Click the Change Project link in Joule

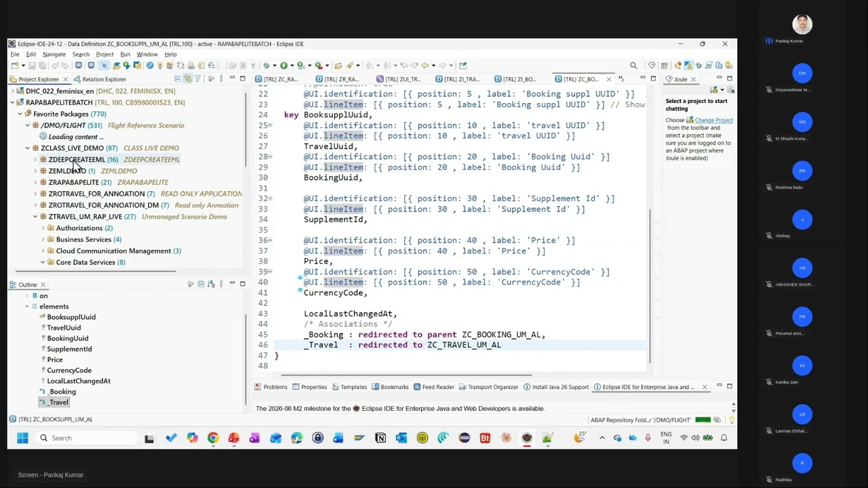click(713, 120)
